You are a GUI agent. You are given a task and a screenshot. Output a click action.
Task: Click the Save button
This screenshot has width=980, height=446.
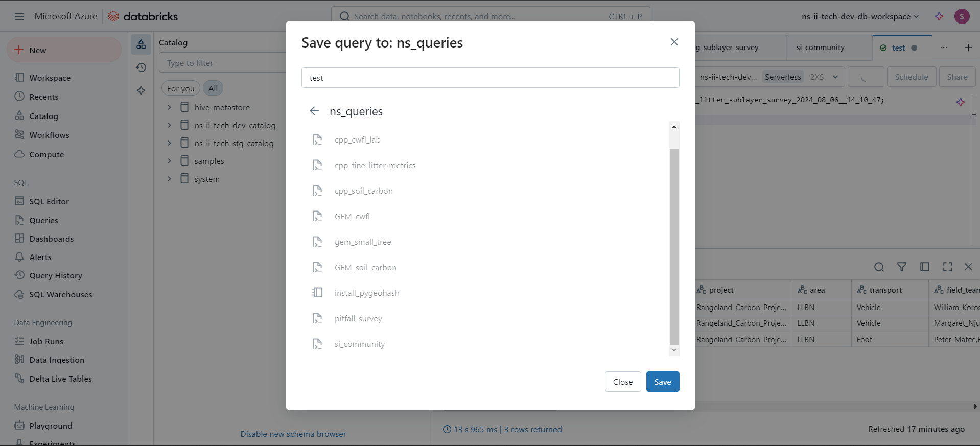point(663,382)
